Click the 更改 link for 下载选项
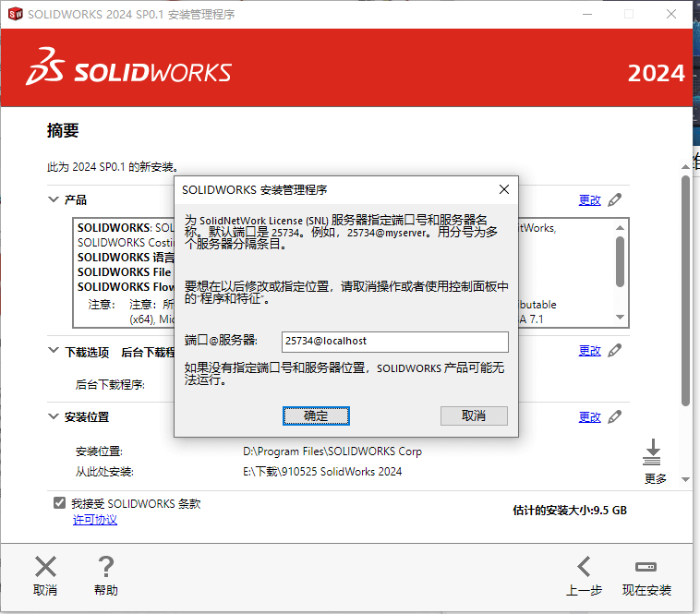The width and height of the screenshot is (700, 614). [x=590, y=351]
